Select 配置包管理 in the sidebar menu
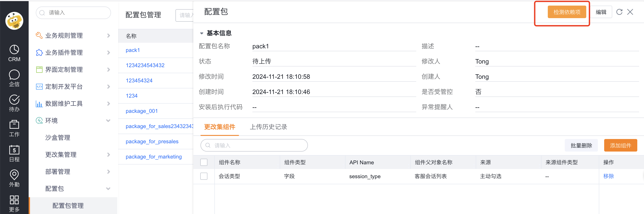Viewport: 644px width, 214px height. coord(68,205)
